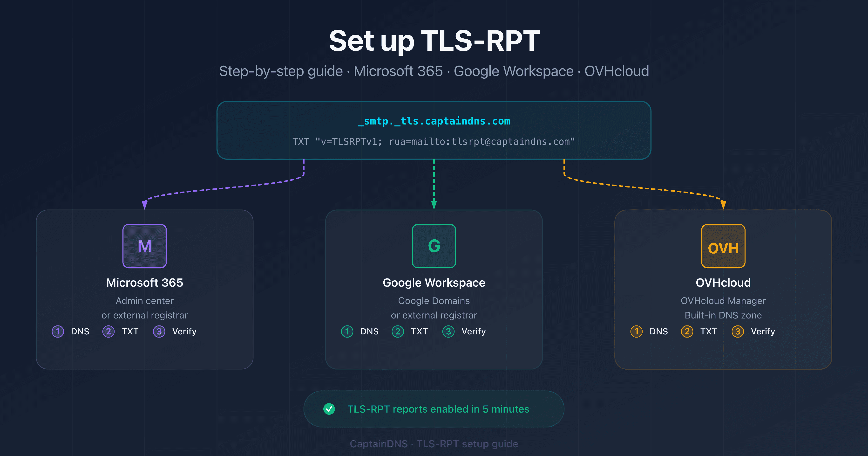Select the OVHcloud "OVH" icon
The image size is (868, 456).
point(723,246)
